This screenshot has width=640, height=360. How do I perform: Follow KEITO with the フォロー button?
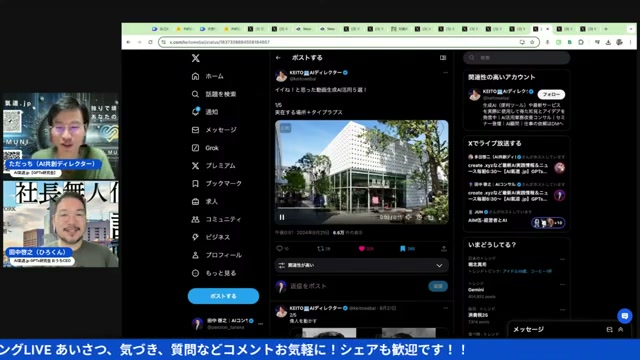[x=551, y=94]
